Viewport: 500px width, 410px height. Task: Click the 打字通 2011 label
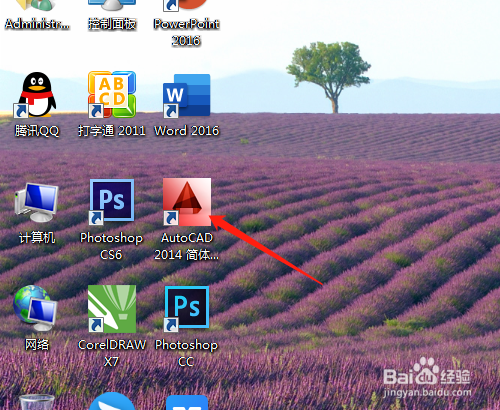[112, 131]
